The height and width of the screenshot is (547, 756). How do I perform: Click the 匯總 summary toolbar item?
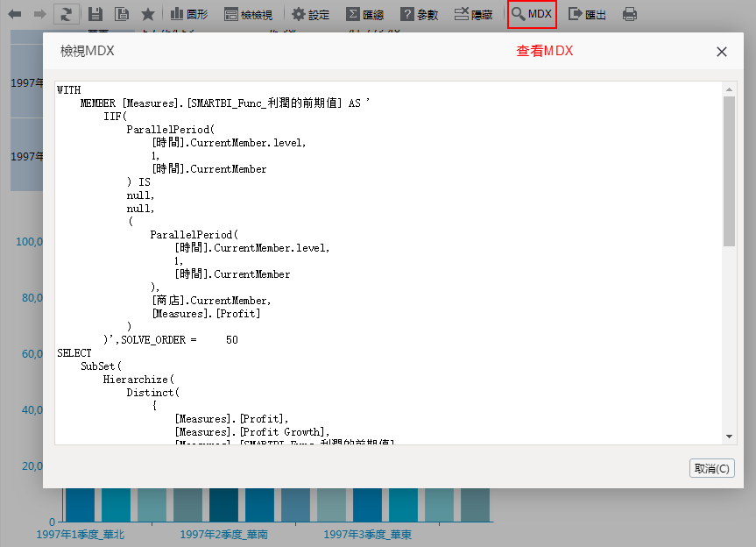click(x=365, y=14)
